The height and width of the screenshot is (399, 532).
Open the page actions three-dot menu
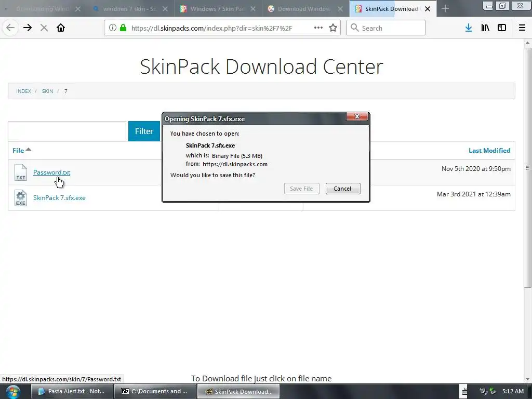pyautogui.click(x=318, y=28)
